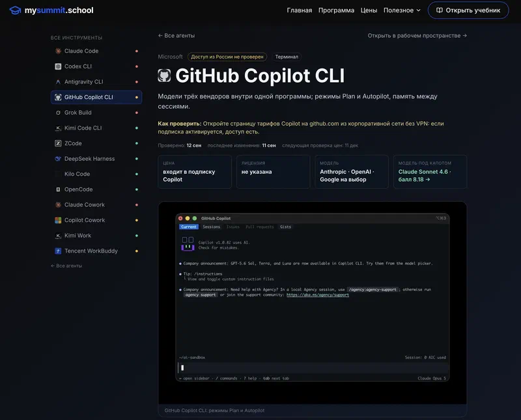This screenshot has width=521, height=420.
Task: Switch to Issues tab in terminal
Action: coord(233,227)
